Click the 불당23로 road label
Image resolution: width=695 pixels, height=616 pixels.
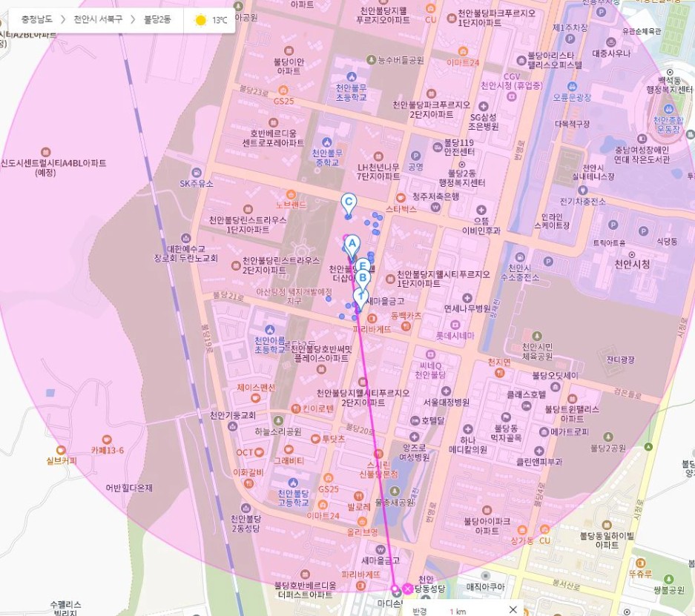pyautogui.click(x=254, y=90)
